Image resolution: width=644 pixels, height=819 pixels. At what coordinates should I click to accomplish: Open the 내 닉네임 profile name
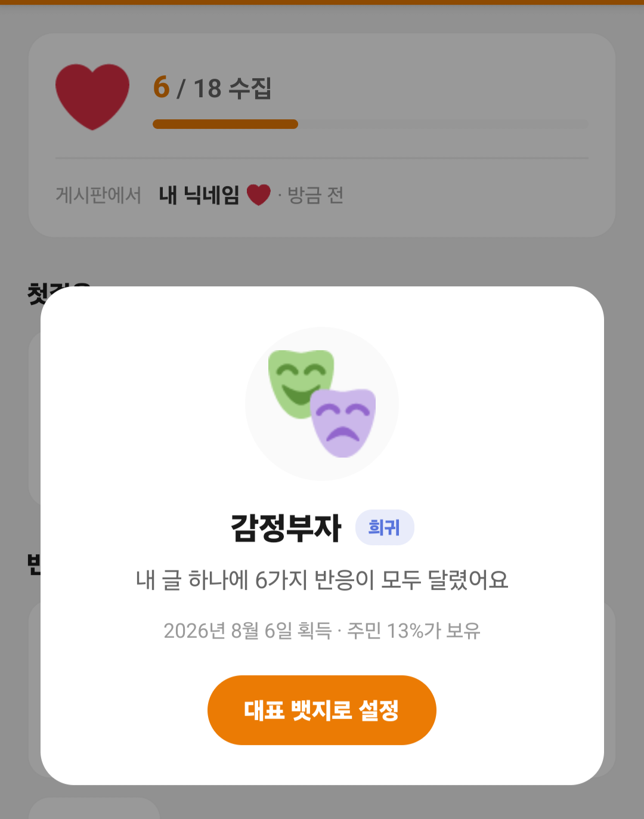coord(199,195)
